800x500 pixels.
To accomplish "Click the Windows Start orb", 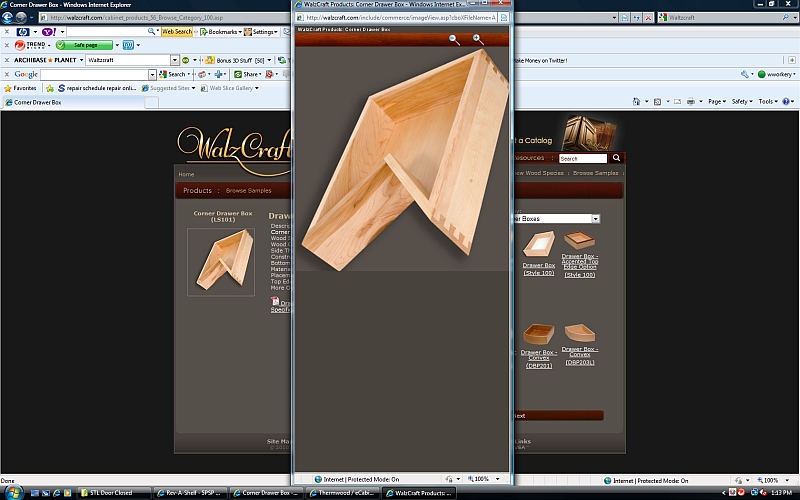I will [x=13, y=492].
